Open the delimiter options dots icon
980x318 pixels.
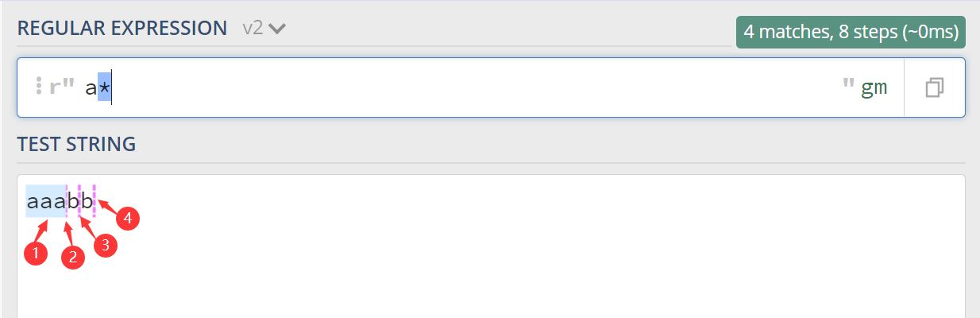(x=38, y=87)
